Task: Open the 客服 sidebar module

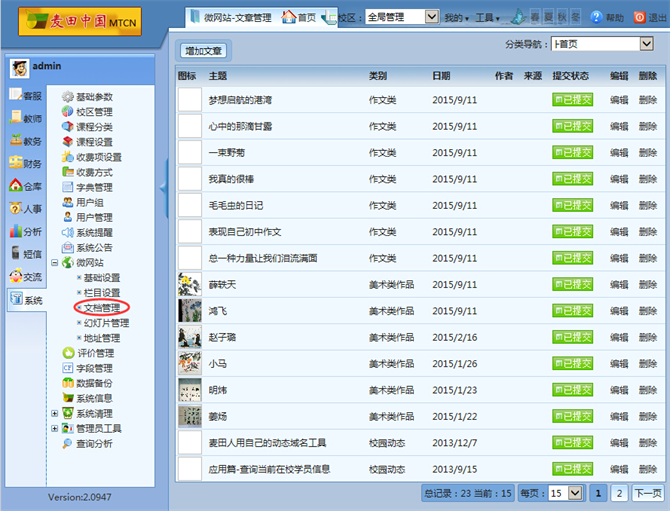Action: pyautogui.click(x=25, y=96)
